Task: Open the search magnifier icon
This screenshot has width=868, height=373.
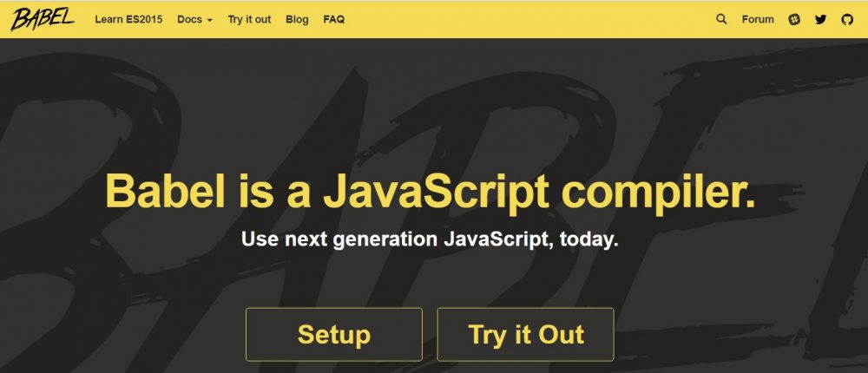Action: pos(721,19)
